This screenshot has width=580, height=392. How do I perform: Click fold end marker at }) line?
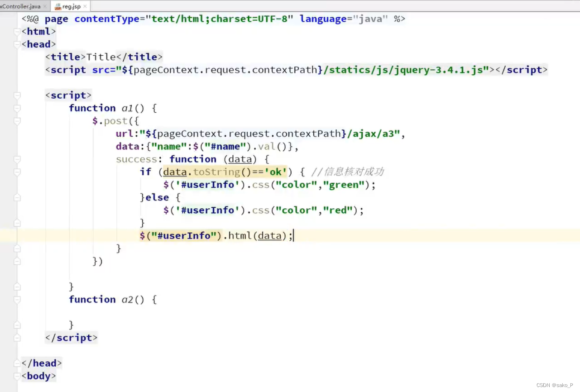pyautogui.click(x=17, y=261)
